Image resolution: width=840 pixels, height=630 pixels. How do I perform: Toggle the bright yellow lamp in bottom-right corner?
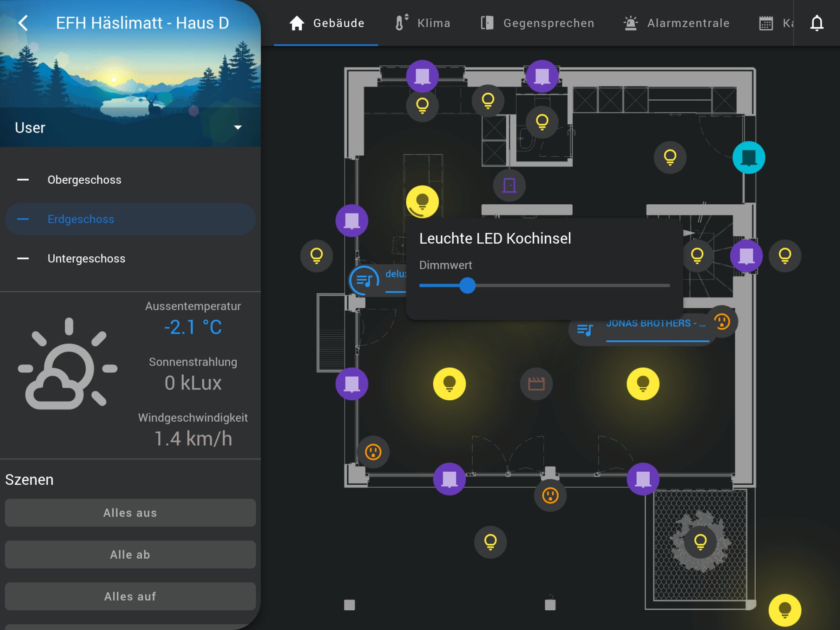click(784, 610)
